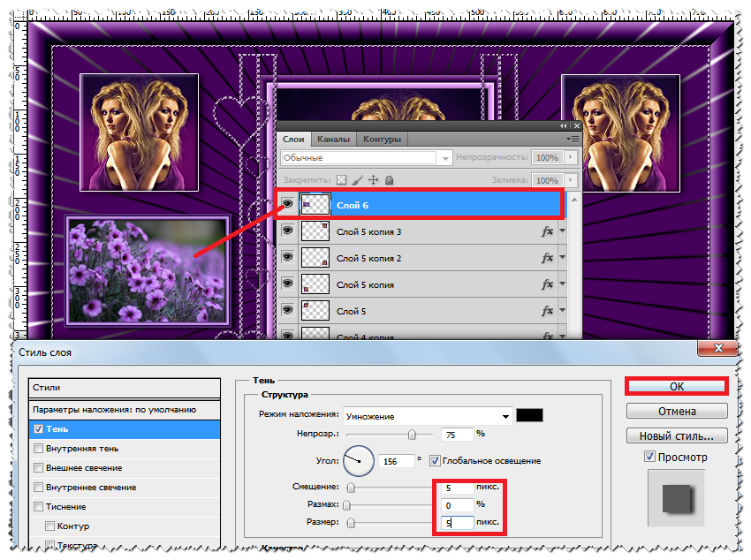This screenshot has height=560, width=751.
Task: Hide the Слой 6 layer
Action: pos(287,204)
